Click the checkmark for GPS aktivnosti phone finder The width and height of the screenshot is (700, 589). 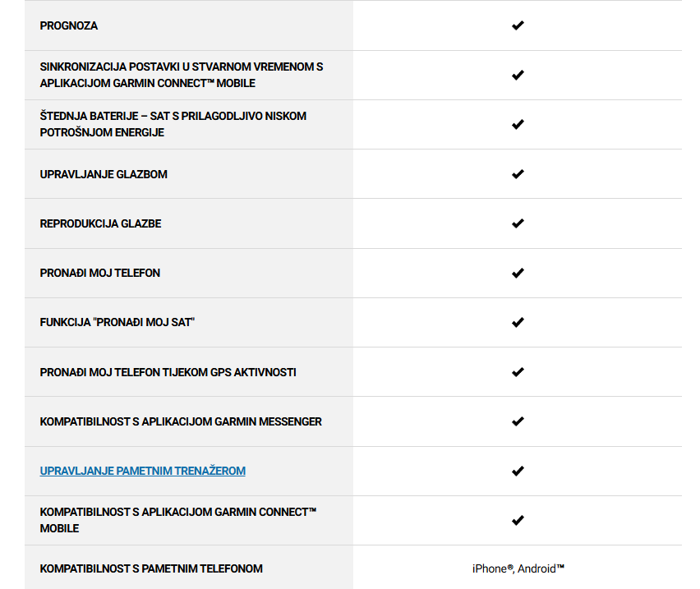coord(518,371)
